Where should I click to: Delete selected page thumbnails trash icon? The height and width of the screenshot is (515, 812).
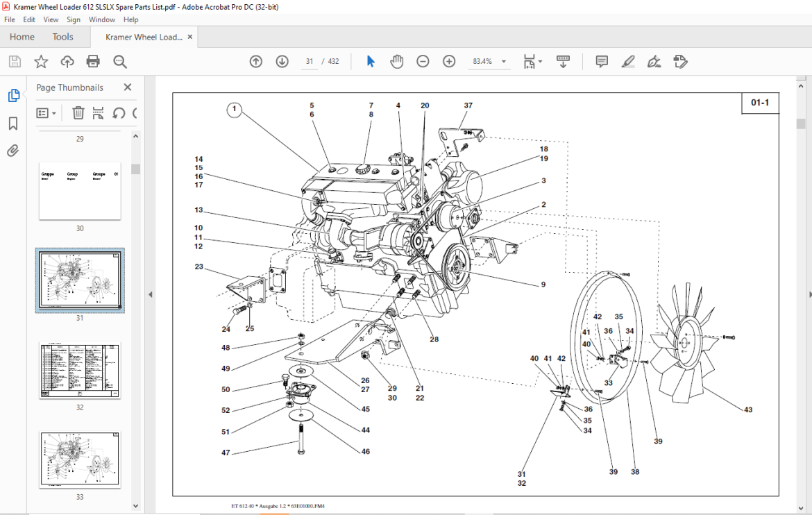78,113
